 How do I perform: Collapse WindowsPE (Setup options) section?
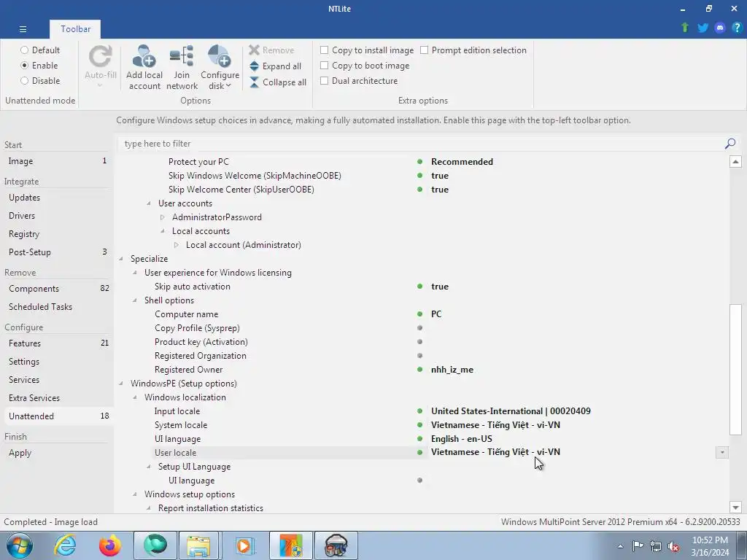pyautogui.click(x=121, y=384)
